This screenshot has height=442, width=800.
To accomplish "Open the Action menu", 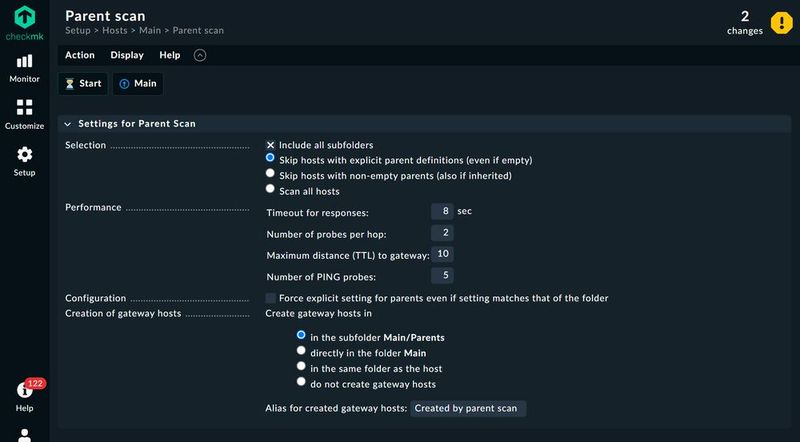I will (80, 55).
